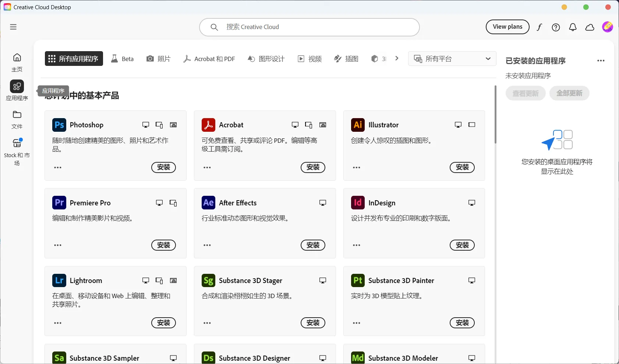Click the Photoshop app icon
Screen dimensions: 619x364
coord(59,125)
